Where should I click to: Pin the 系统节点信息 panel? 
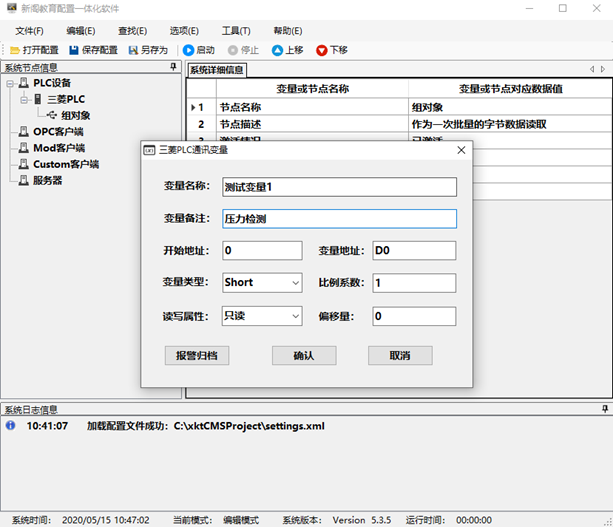coord(174,67)
